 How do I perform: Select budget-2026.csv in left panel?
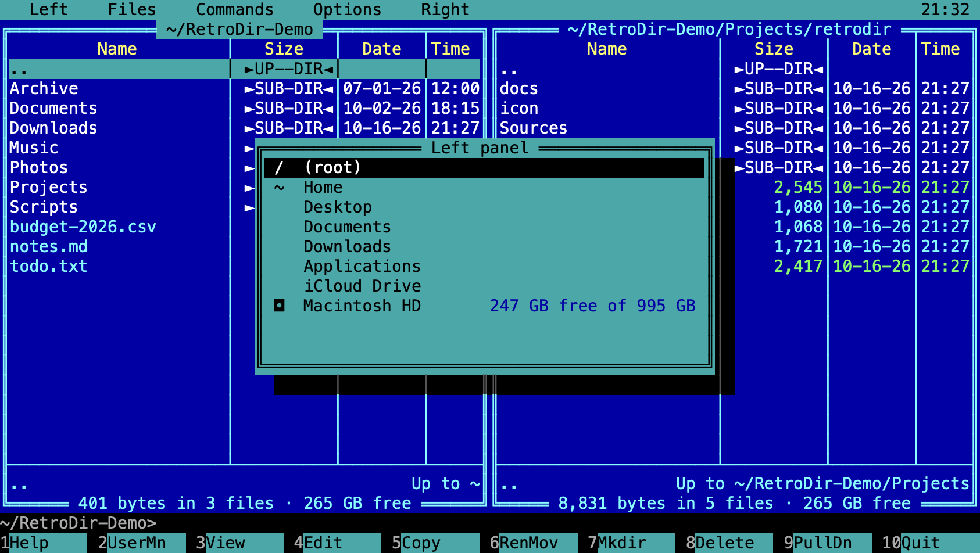(83, 227)
